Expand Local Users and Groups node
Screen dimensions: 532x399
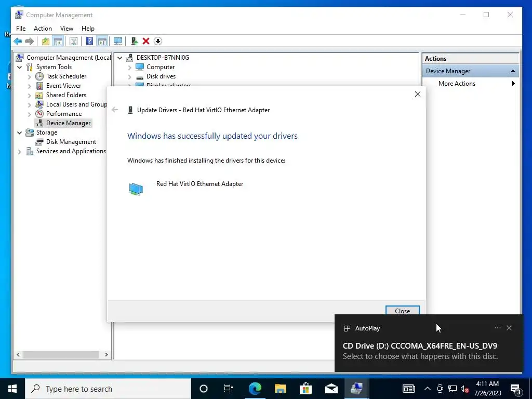pos(30,105)
